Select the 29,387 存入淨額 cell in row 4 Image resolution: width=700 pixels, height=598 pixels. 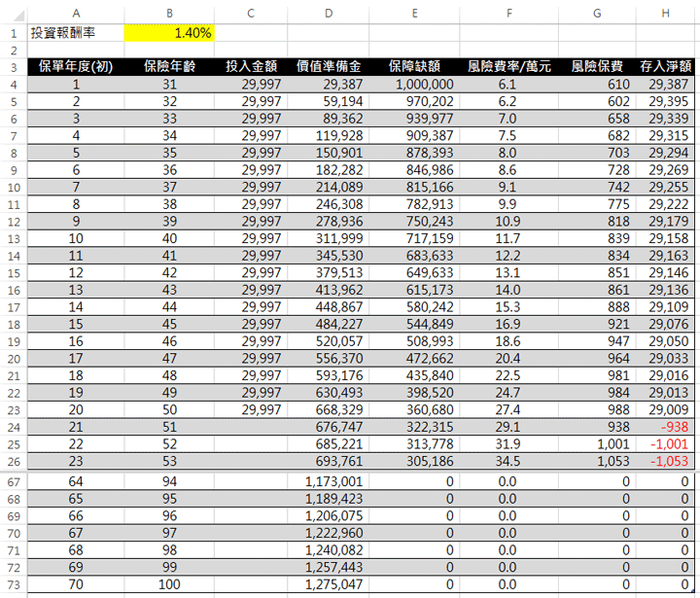[665, 85]
